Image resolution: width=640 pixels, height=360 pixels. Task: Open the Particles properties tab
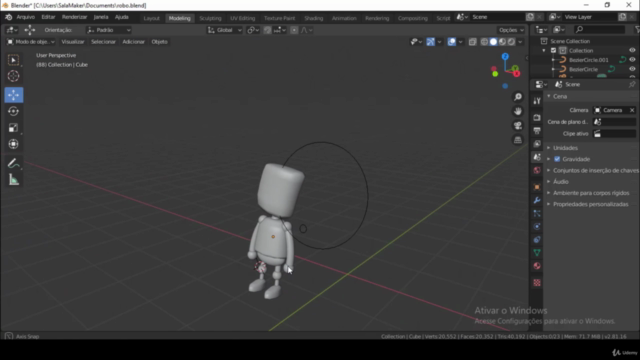(x=537, y=213)
